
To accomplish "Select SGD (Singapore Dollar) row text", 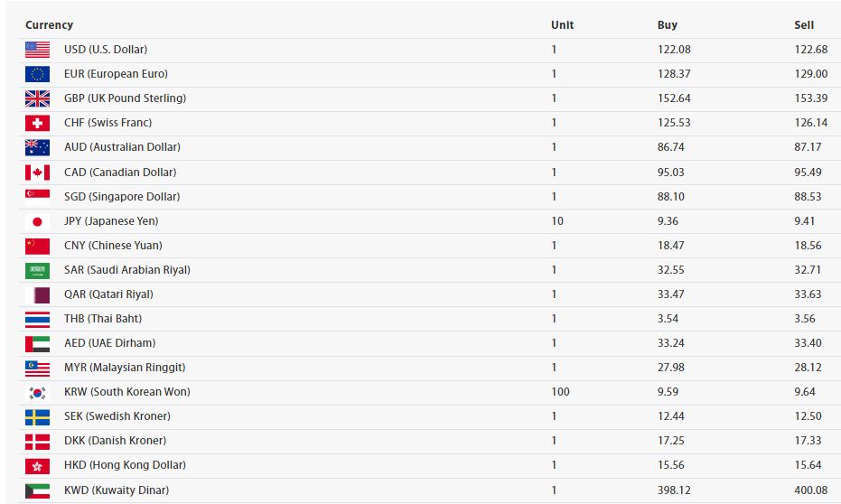I will [122, 197].
